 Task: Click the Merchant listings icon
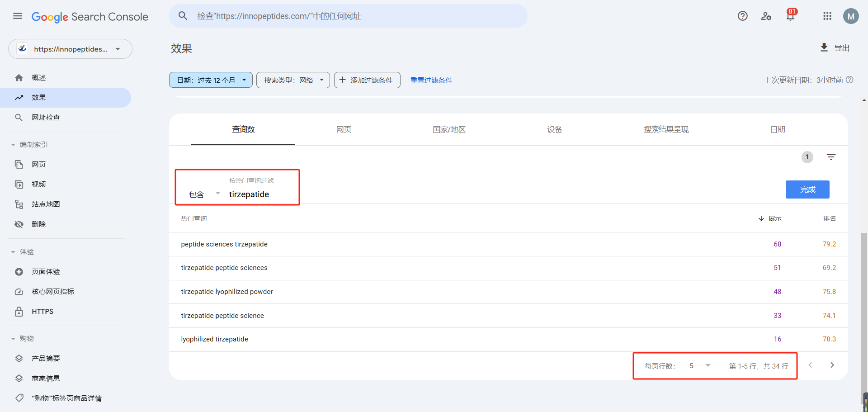[19, 379]
